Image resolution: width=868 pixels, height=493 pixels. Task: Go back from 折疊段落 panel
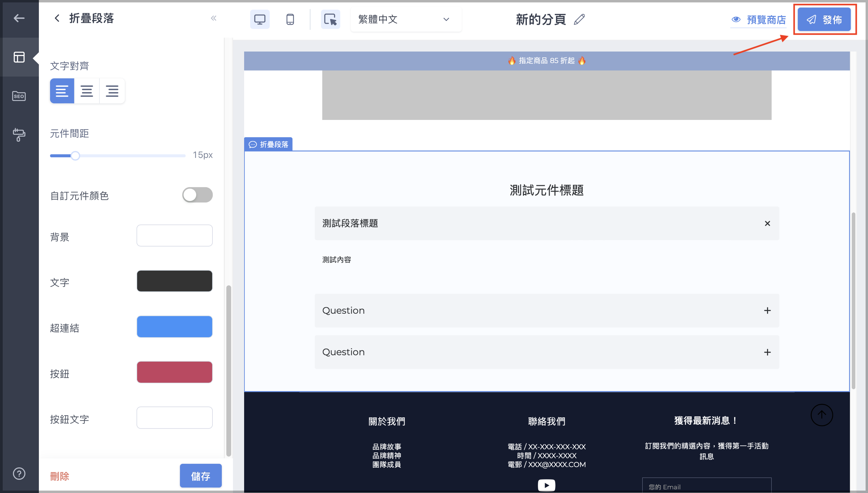57,18
